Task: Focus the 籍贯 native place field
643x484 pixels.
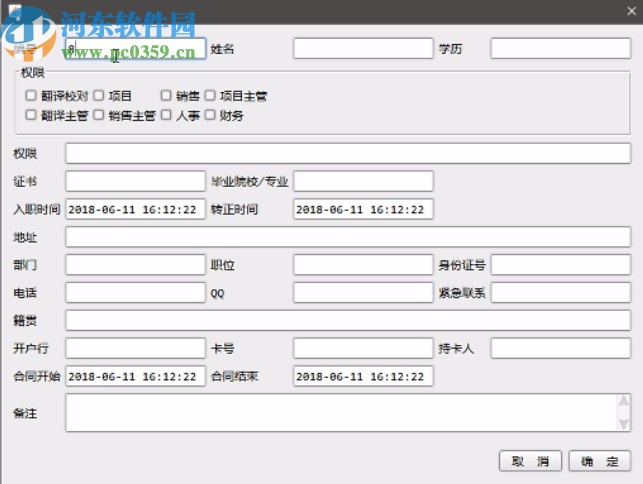Action: (348, 320)
